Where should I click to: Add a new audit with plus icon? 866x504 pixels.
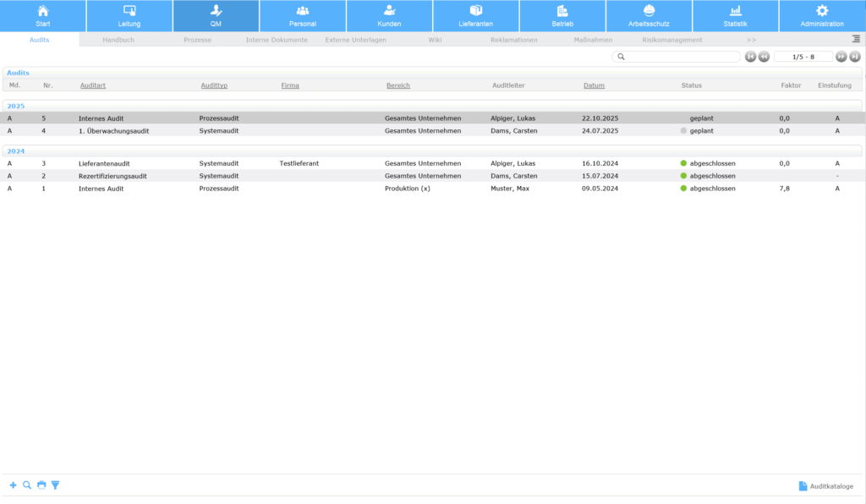click(13, 485)
